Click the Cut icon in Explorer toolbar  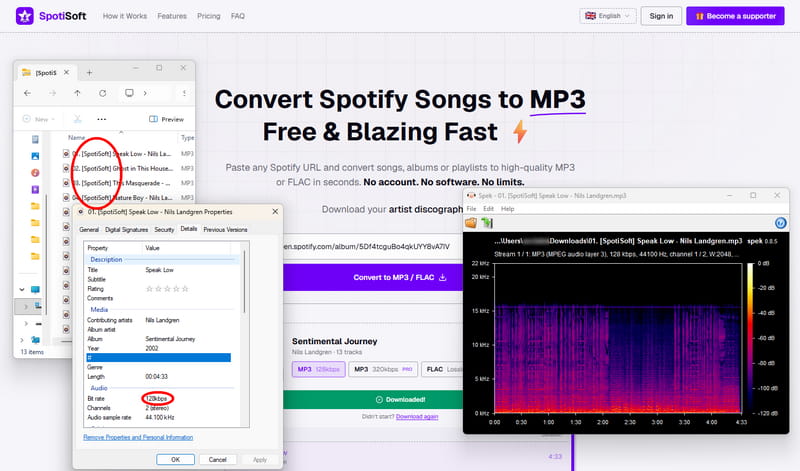tap(78, 119)
